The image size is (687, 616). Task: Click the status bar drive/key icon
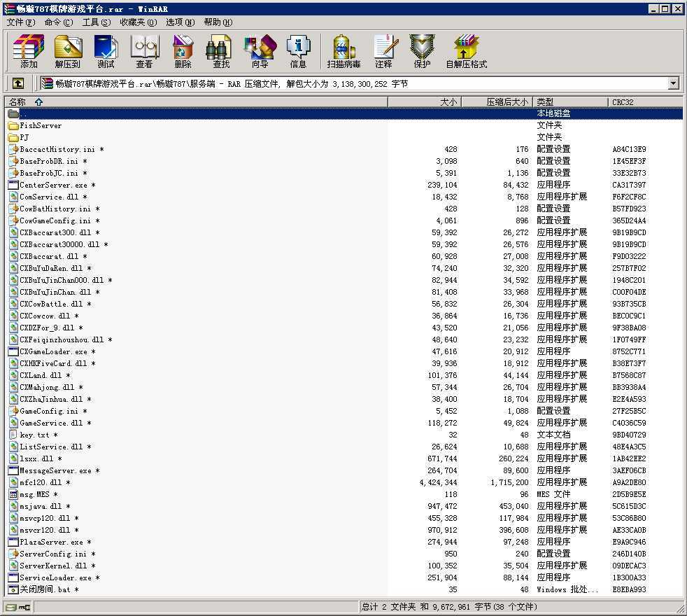tap(11, 607)
